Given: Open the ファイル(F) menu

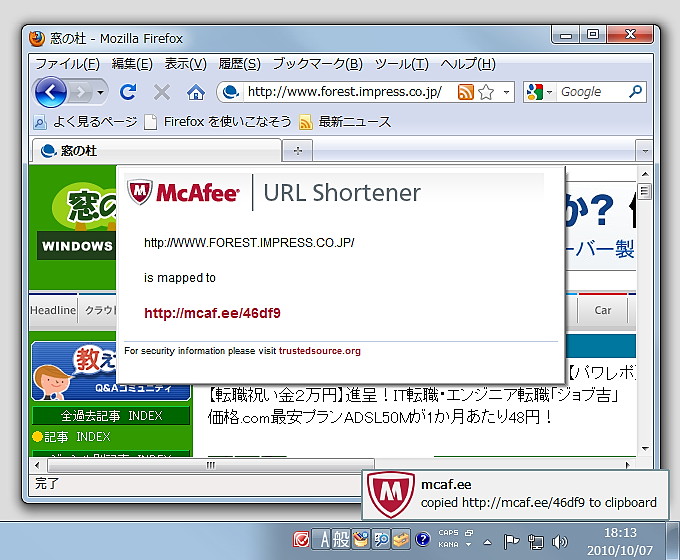Looking at the screenshot, I should (67, 64).
